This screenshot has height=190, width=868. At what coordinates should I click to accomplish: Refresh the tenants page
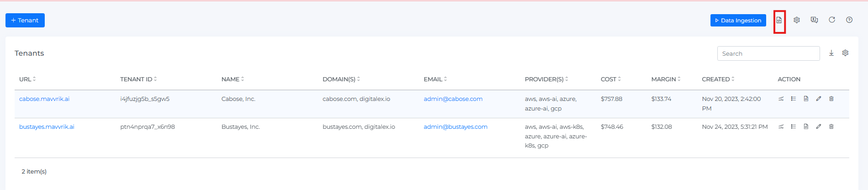(832, 20)
